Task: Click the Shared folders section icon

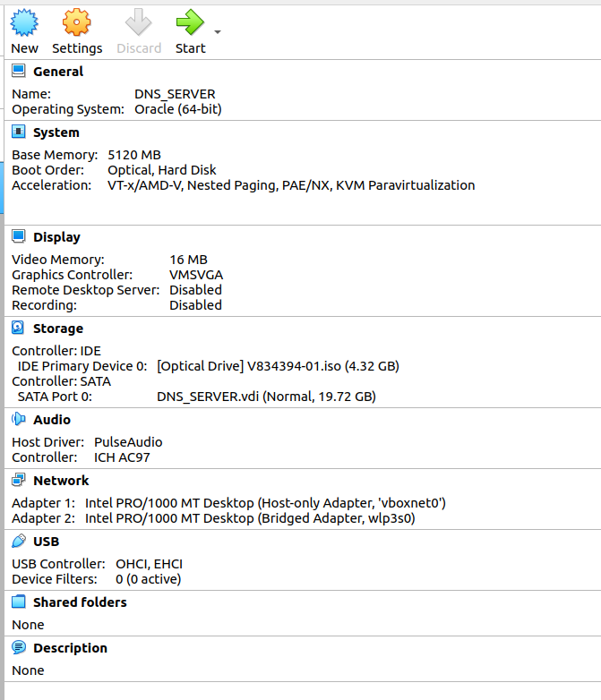Action: point(18,602)
